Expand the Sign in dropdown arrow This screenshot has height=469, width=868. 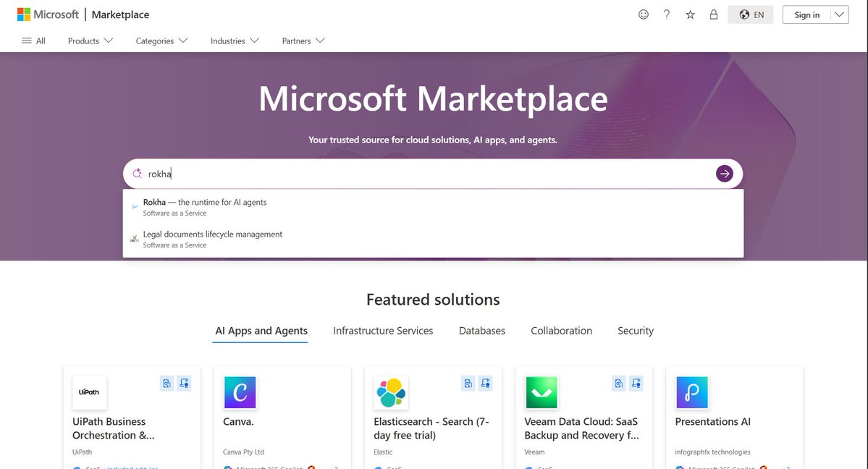click(839, 14)
